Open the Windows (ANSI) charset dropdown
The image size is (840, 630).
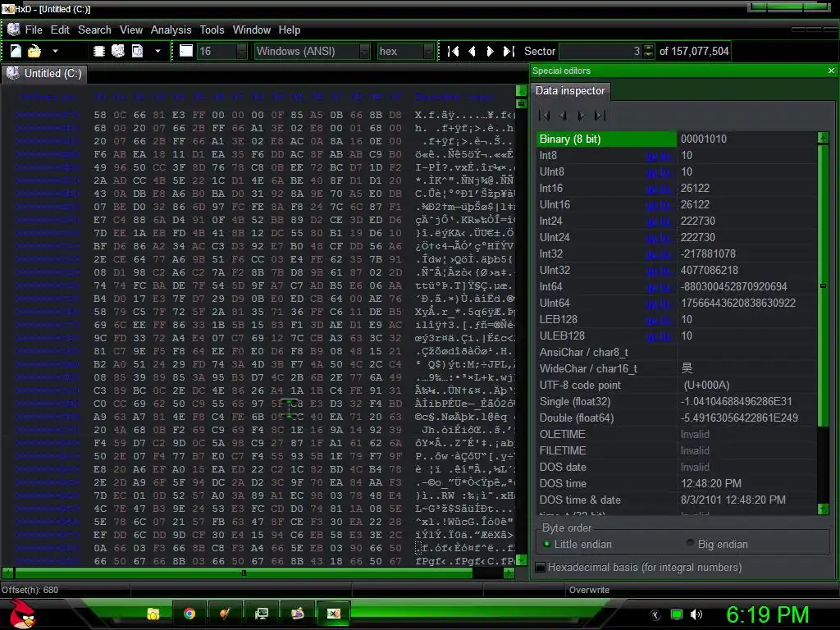(x=312, y=51)
